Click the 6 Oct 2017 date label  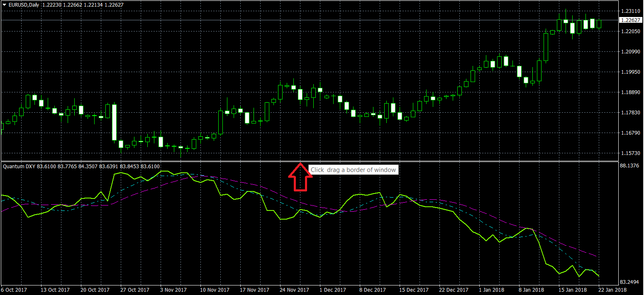pyautogui.click(x=14, y=290)
